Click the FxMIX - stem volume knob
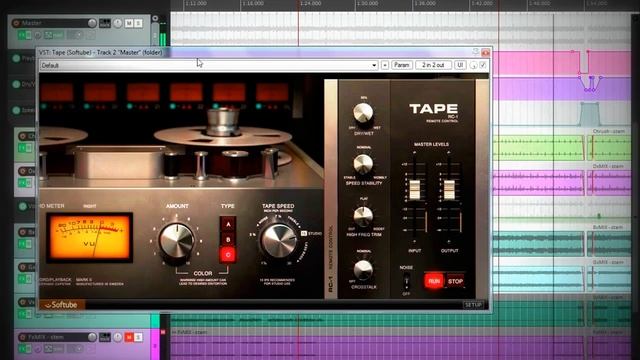 tap(92, 337)
